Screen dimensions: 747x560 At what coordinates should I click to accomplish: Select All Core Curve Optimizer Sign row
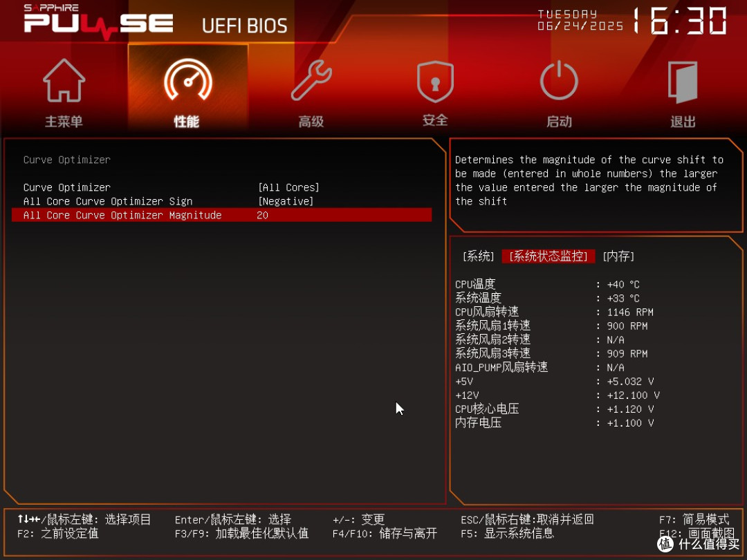221,201
